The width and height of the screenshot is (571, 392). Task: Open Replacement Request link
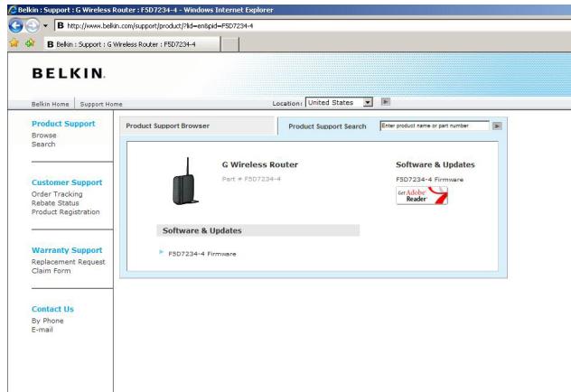(x=68, y=262)
